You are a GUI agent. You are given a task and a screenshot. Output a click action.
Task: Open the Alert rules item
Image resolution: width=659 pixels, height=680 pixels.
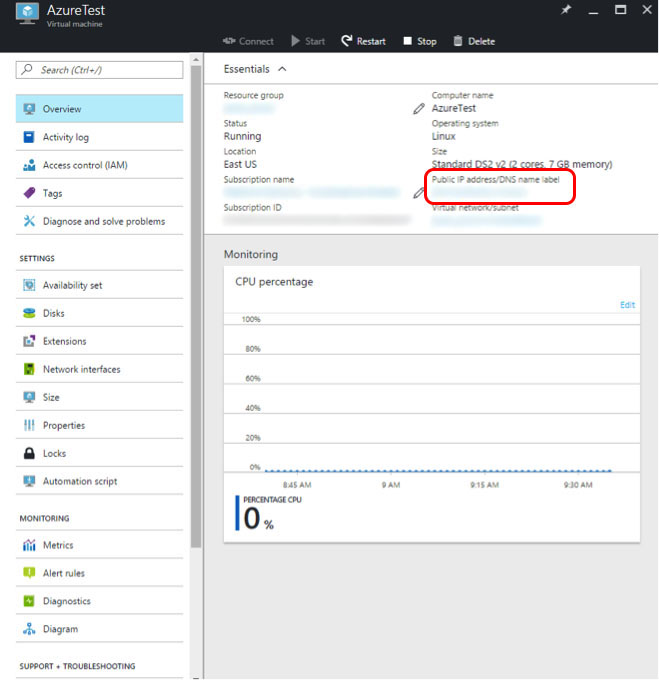pos(99,573)
